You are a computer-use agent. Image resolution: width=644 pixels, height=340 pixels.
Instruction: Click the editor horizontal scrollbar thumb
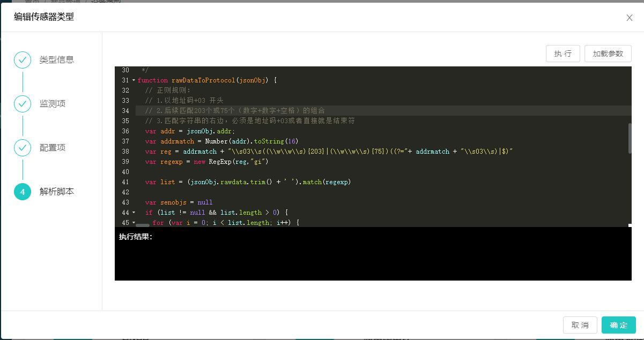pyautogui.click(x=143, y=225)
